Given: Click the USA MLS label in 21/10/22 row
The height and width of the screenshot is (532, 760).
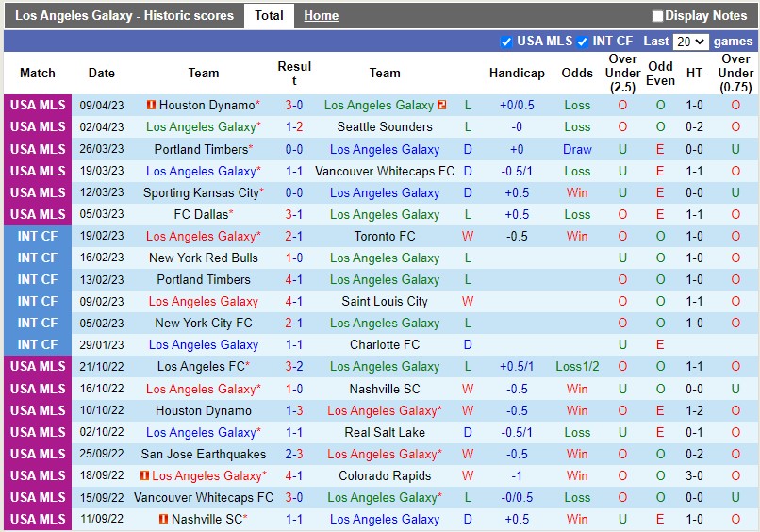Looking at the screenshot, I should 38,366.
